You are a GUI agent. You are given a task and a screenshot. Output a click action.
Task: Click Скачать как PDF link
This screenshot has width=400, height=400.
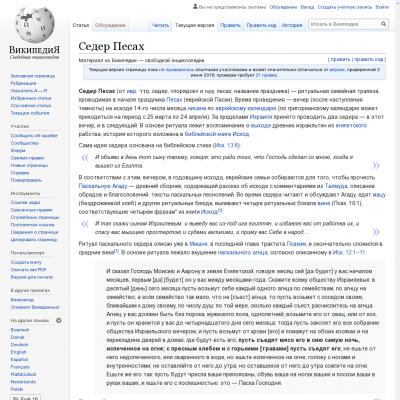[x=29, y=269]
